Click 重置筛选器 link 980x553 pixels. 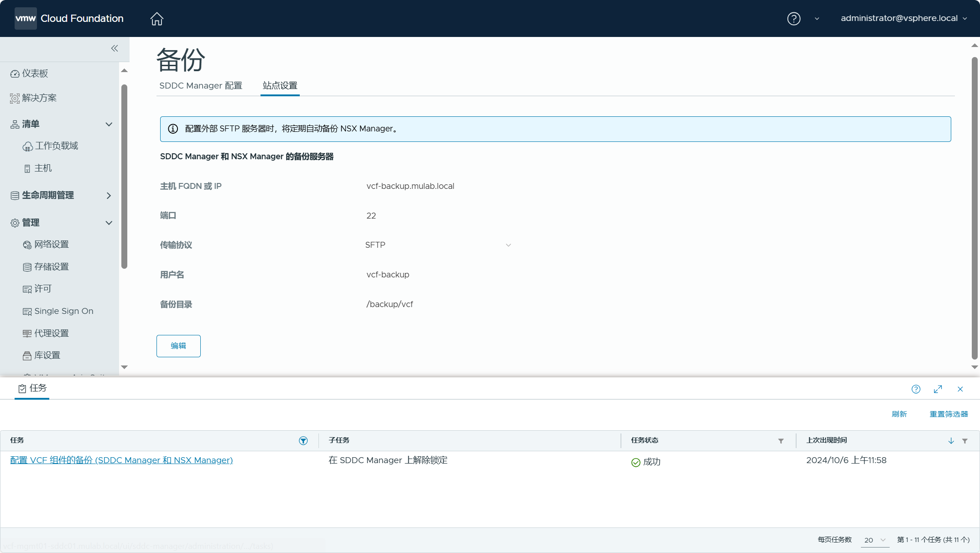click(949, 414)
